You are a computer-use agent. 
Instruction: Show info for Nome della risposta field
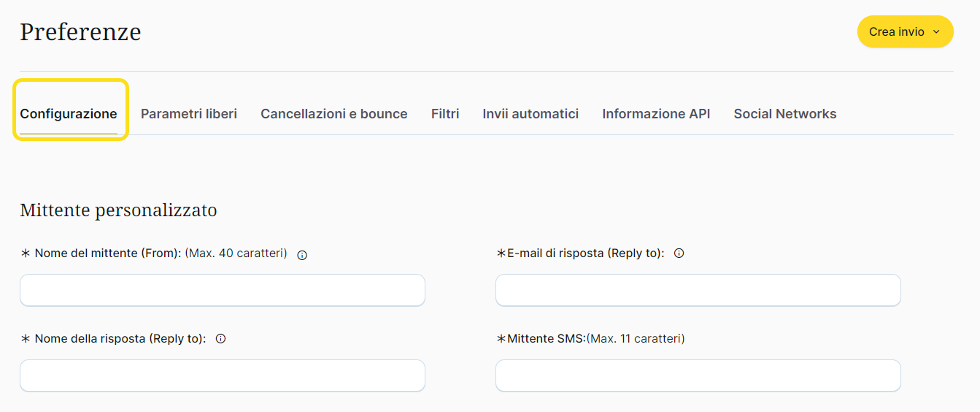(221, 339)
